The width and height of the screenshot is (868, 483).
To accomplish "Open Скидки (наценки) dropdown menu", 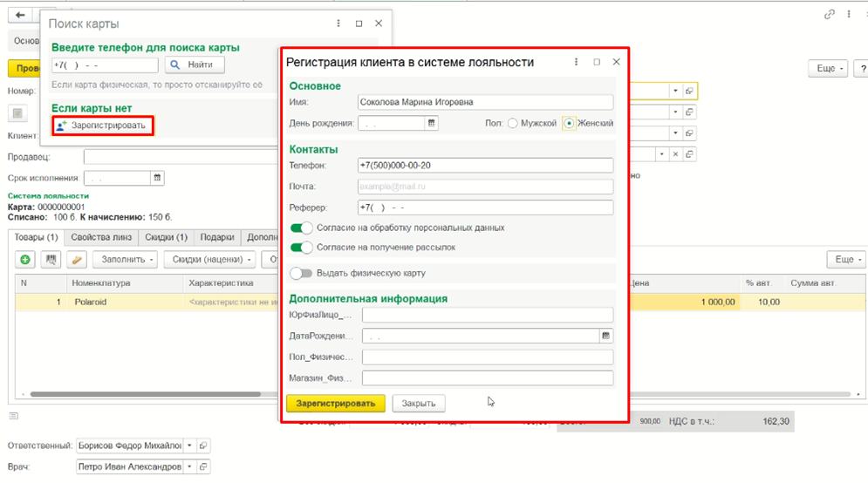I will click(210, 260).
